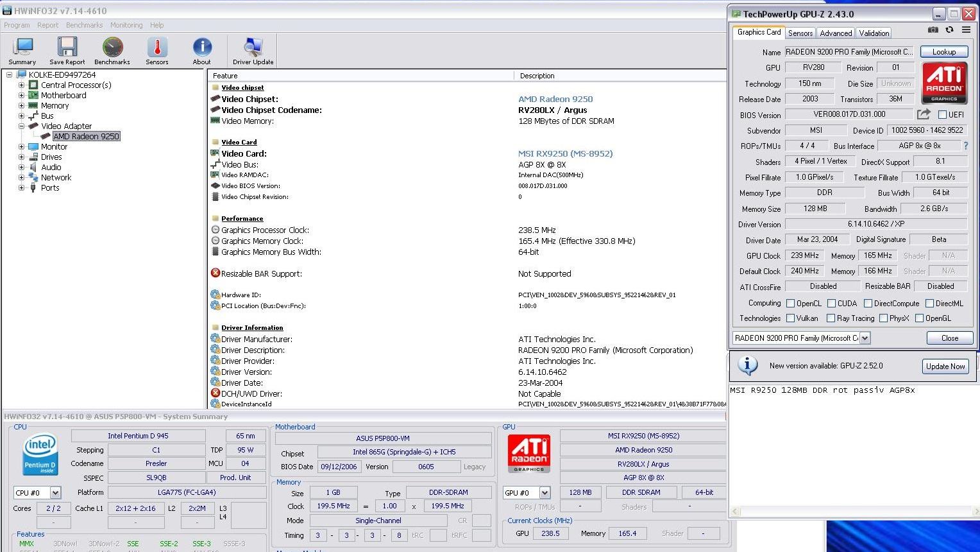Open the GPU-Z graphics card selector dropdown
980x552 pixels.
pos(865,338)
